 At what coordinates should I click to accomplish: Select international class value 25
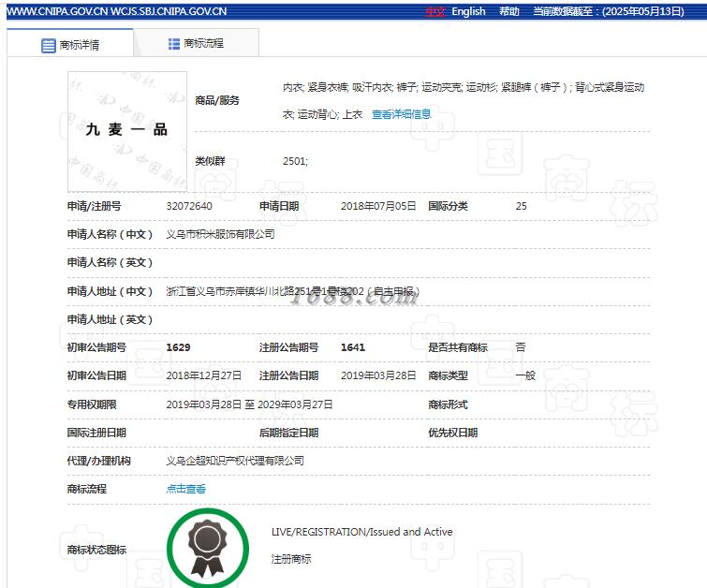tap(521, 206)
